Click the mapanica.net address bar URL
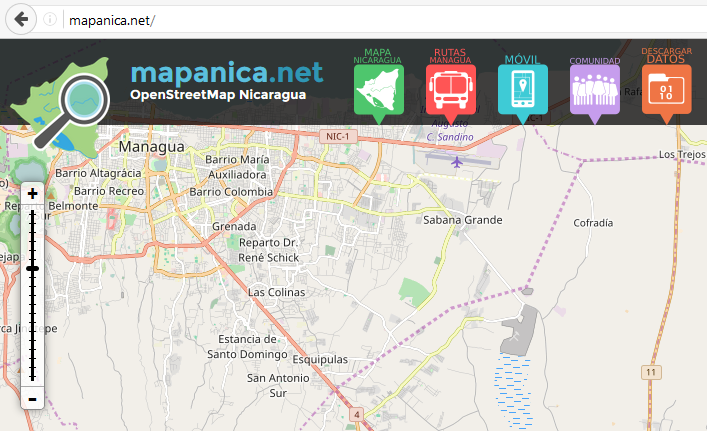Viewport: 707px width, 431px height. pos(112,20)
